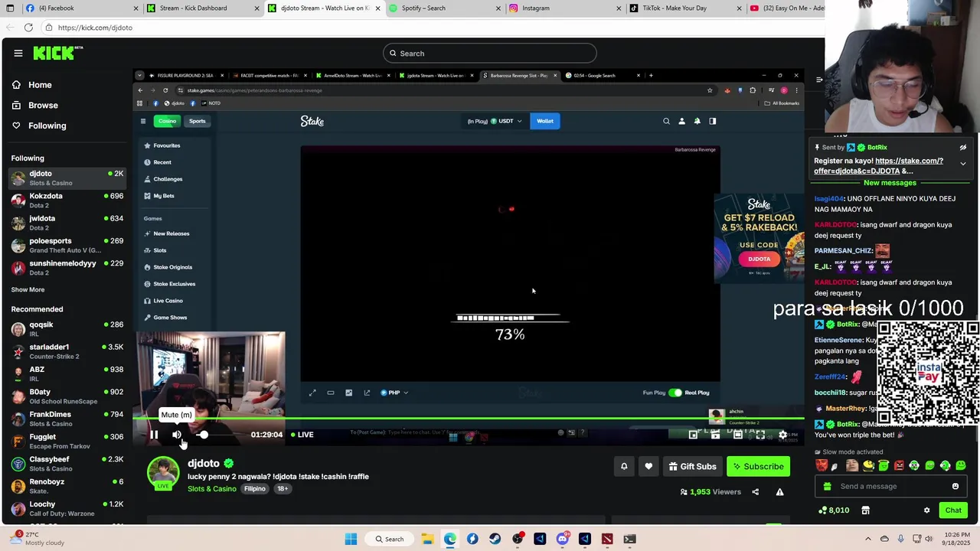Switch to TikTok - Make Your Day tab
Viewport: 980px width, 551px height.
point(686,8)
